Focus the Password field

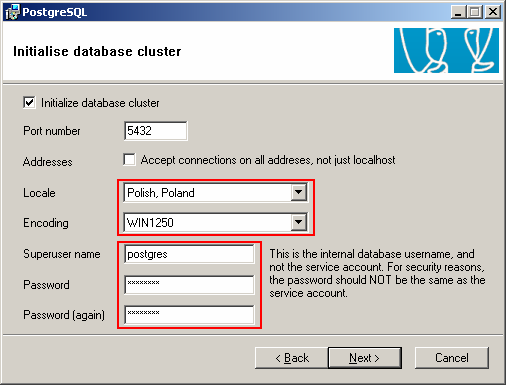(x=189, y=284)
